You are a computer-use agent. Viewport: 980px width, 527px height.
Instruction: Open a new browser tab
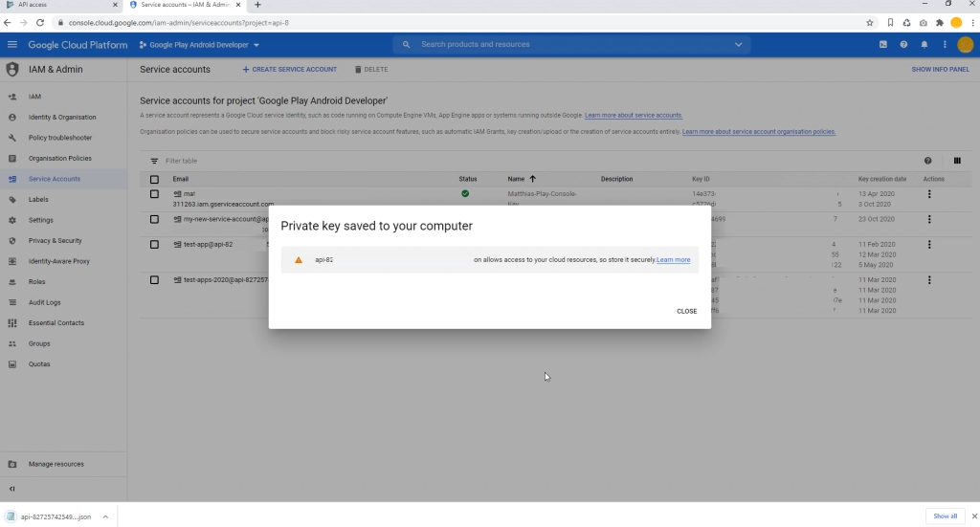coord(257,5)
